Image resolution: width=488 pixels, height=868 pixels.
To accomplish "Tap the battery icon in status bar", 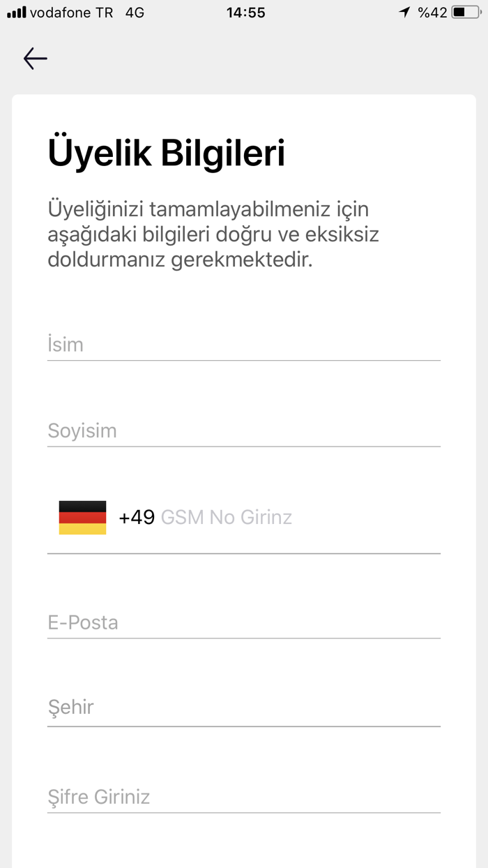I will pos(466,13).
